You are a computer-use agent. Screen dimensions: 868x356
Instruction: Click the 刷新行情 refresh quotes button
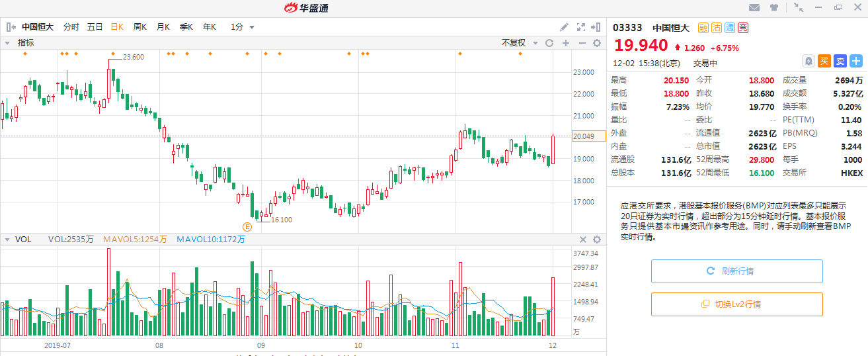[x=736, y=271]
